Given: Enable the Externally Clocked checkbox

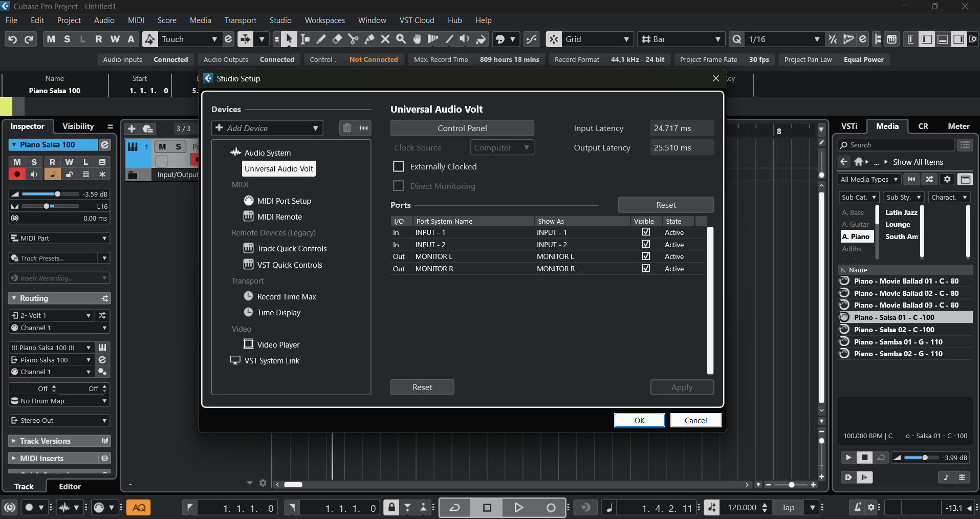Looking at the screenshot, I should pyautogui.click(x=398, y=167).
